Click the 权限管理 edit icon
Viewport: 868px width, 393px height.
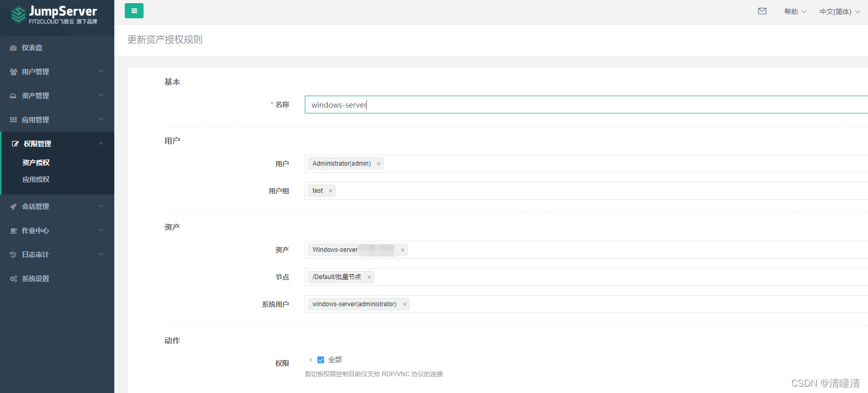pyautogui.click(x=15, y=144)
